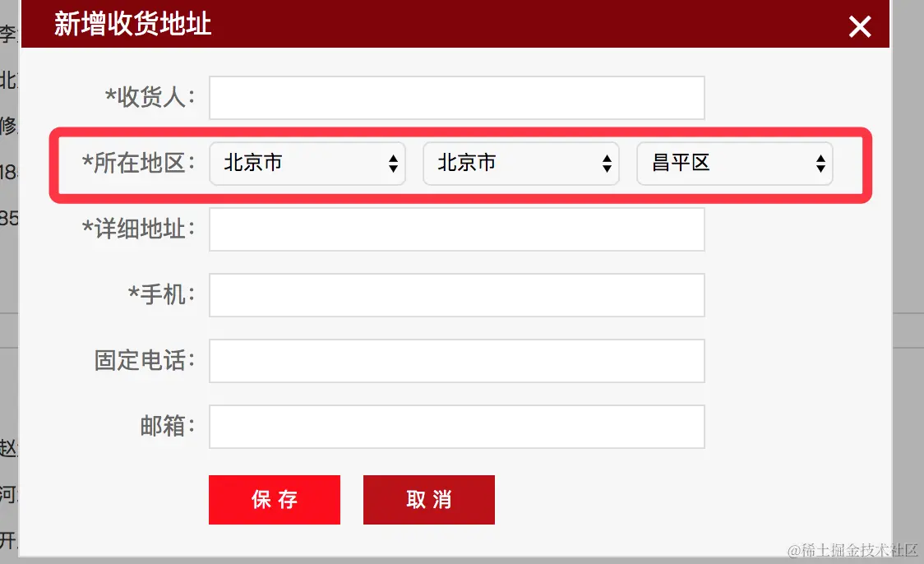This screenshot has height=564, width=924.
Task: Cancel with the 取消 button
Action: (429, 500)
